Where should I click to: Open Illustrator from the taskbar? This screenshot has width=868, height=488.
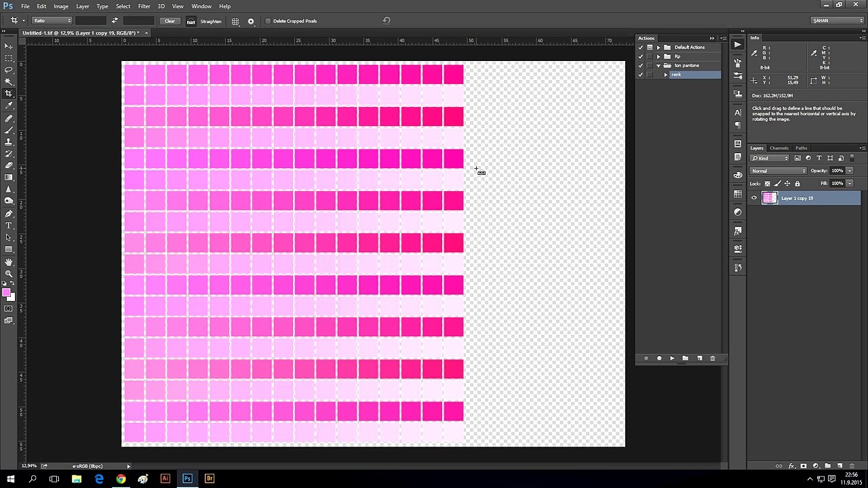pos(165,479)
